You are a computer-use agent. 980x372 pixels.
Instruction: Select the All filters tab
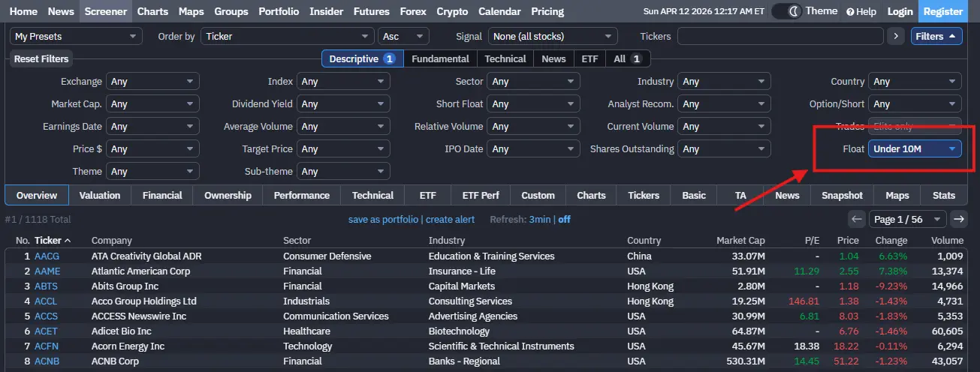coord(627,58)
